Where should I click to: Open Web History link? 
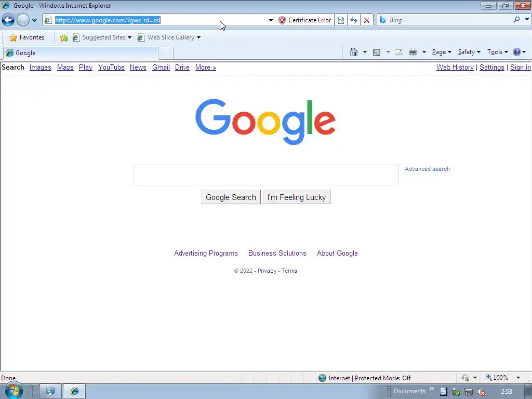[455, 67]
